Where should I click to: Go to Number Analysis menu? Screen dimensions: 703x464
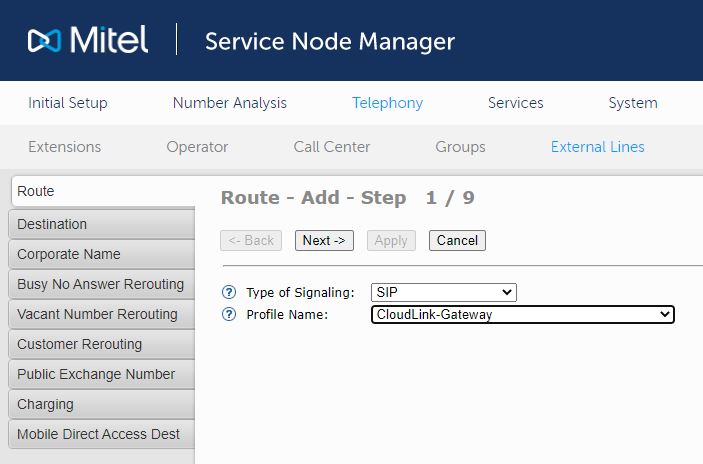pos(229,103)
